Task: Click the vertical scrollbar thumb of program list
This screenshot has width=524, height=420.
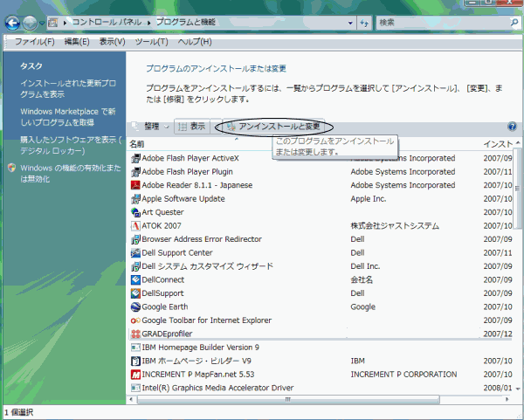Action: pos(518,189)
